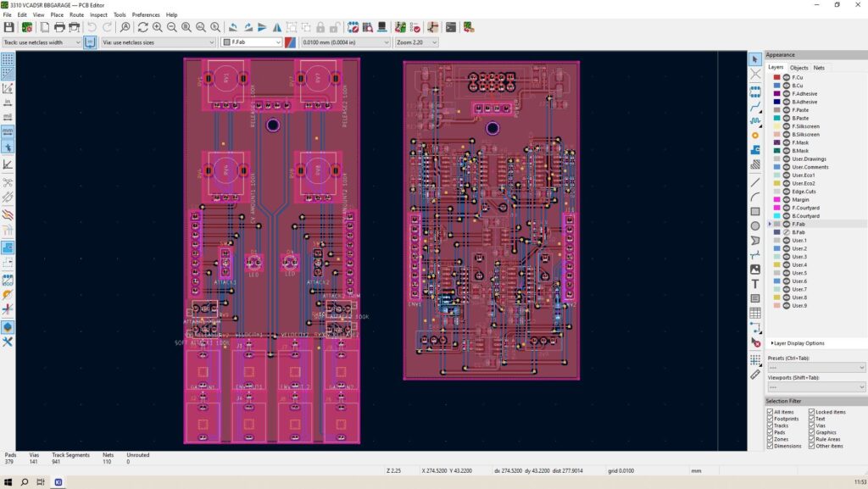The image size is (868, 489).
Task: Toggle visibility of the B.Fab layer
Action: click(x=786, y=232)
